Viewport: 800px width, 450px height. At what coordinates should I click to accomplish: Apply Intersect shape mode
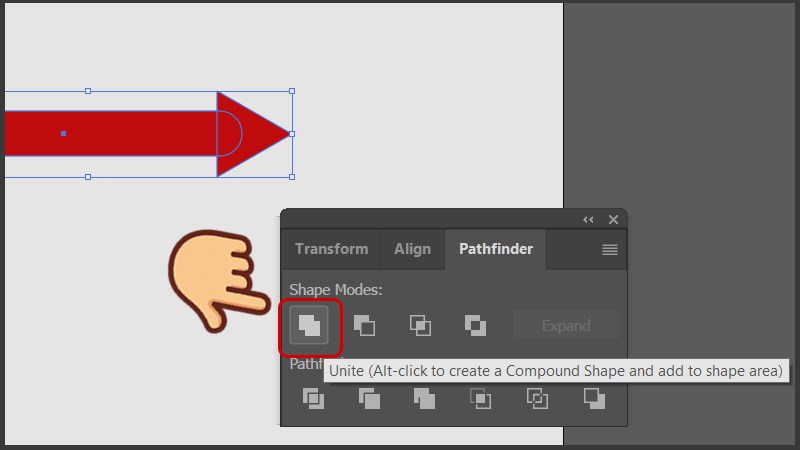pyautogui.click(x=420, y=326)
